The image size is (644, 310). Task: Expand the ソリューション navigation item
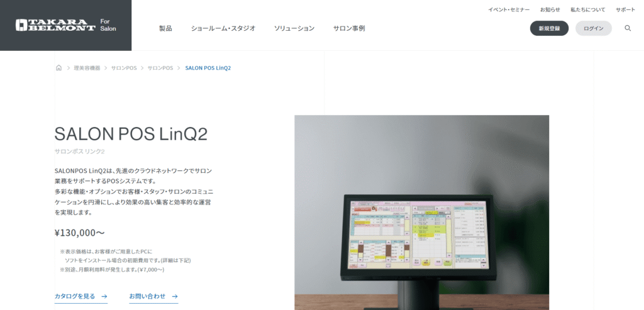tap(294, 28)
